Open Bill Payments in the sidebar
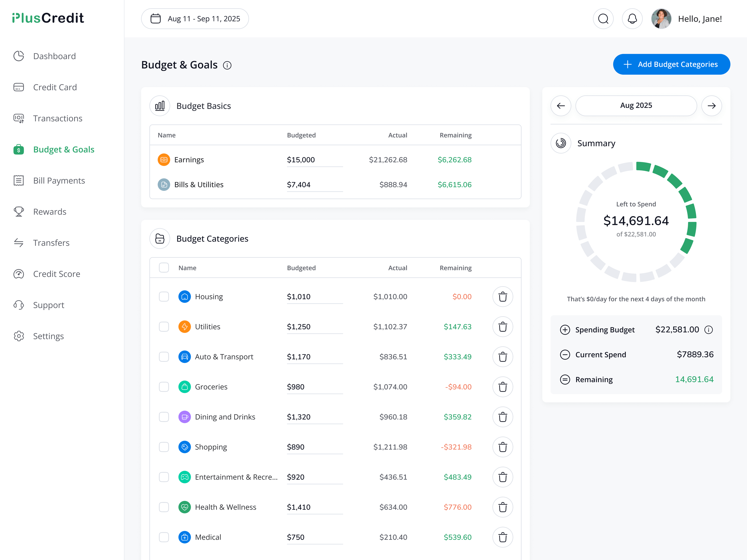This screenshot has height=560, width=747. coord(49,181)
